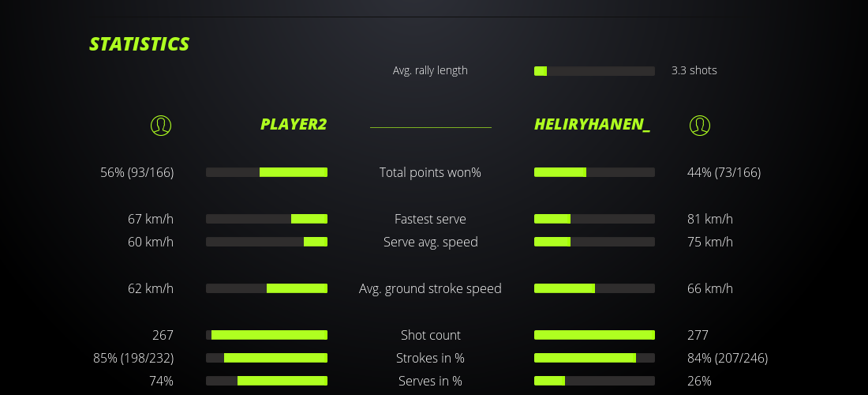Click HELIRYHANEN_'s Fastest serve bar
Image resolution: width=868 pixels, height=395 pixels.
point(594,219)
